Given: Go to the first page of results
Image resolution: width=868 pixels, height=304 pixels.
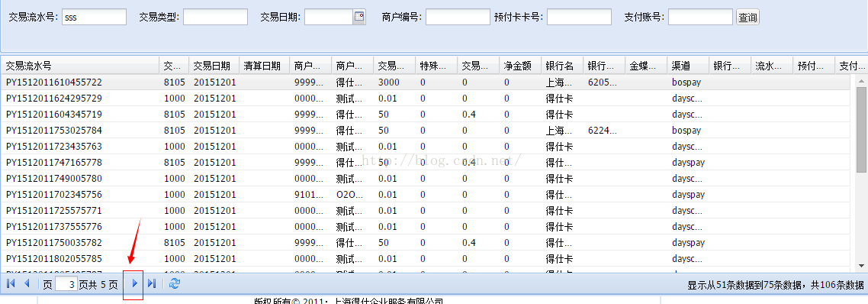Looking at the screenshot, I should click(x=11, y=284).
